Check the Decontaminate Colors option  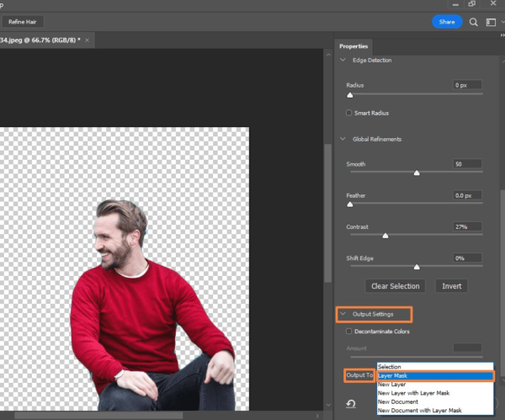[349, 332]
